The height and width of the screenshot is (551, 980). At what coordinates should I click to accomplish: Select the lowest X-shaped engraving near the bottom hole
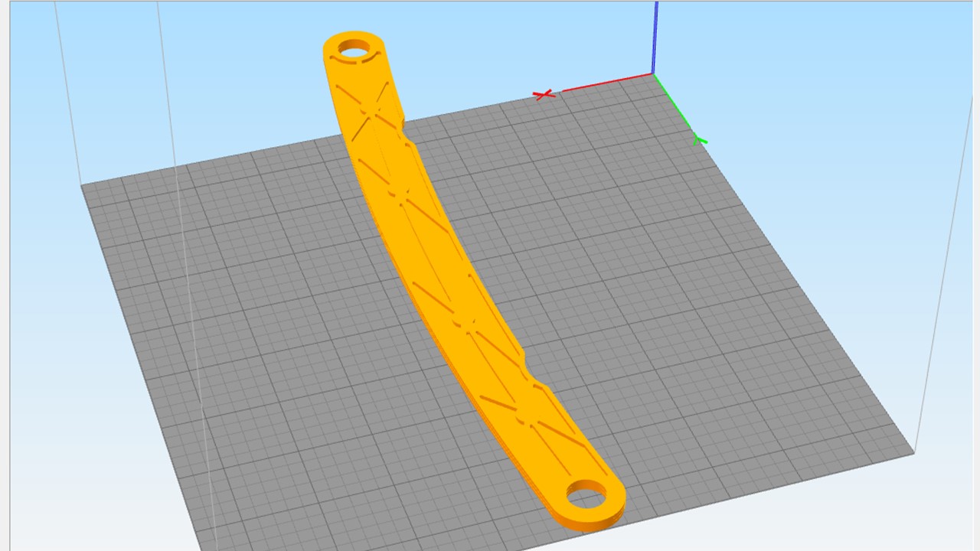pyautogui.click(x=536, y=425)
